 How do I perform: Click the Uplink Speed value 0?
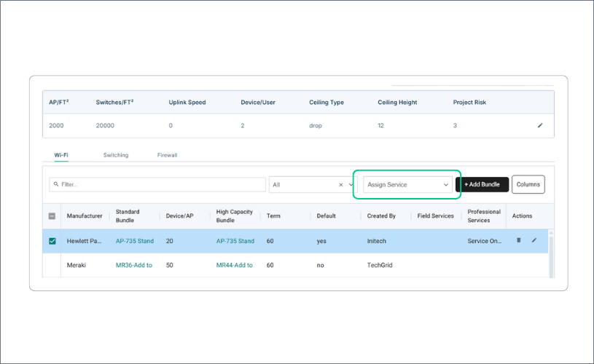(171, 126)
